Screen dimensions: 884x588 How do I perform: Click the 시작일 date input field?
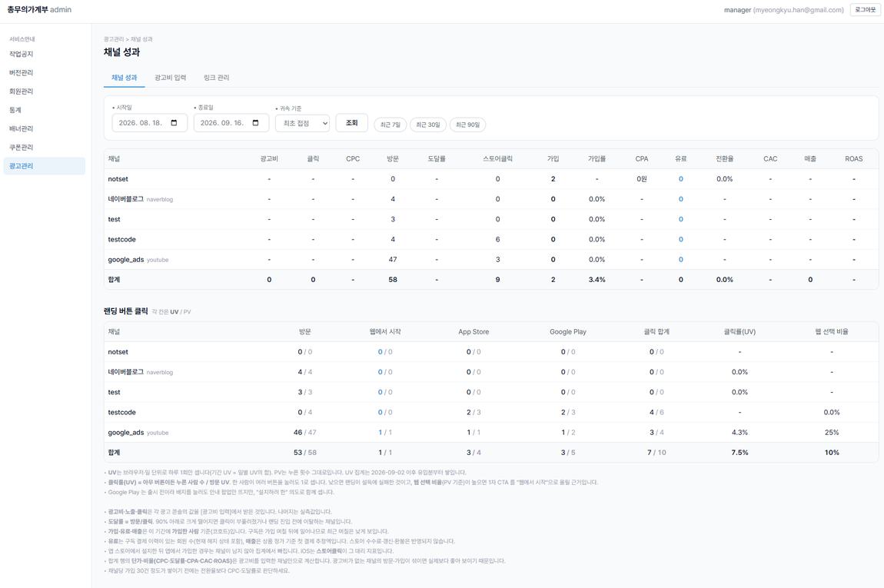click(149, 123)
